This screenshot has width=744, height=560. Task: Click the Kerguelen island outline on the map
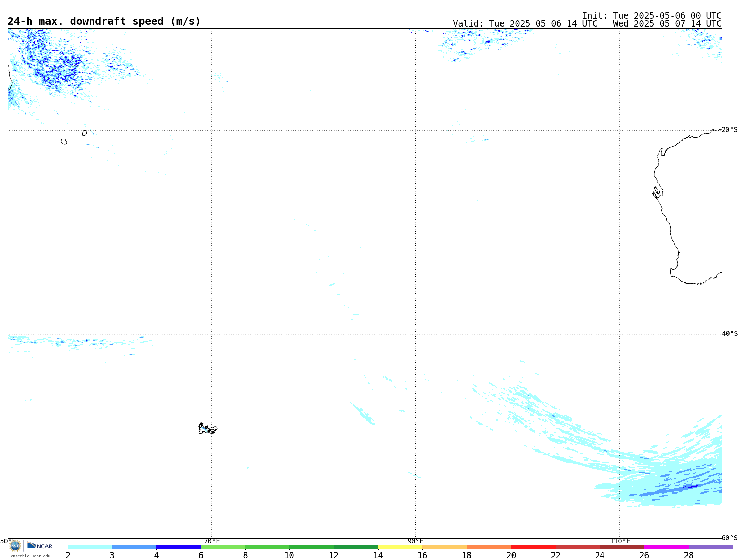(x=208, y=428)
